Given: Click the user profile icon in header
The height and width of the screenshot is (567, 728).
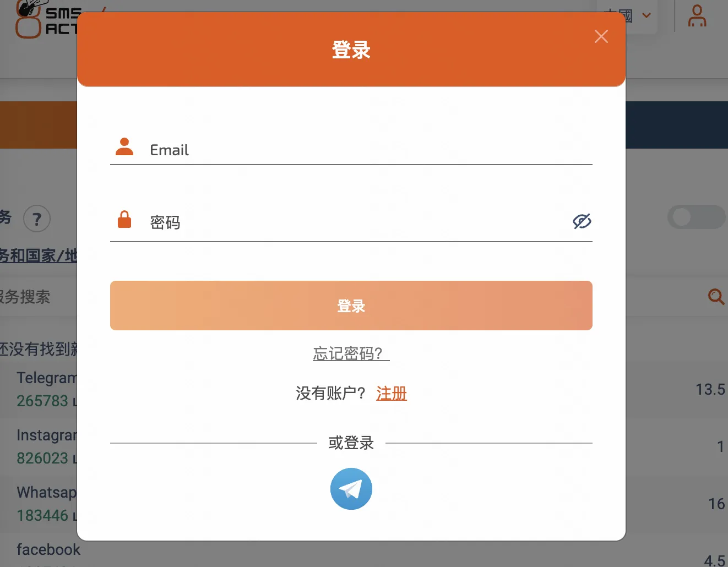Looking at the screenshot, I should pos(697,15).
